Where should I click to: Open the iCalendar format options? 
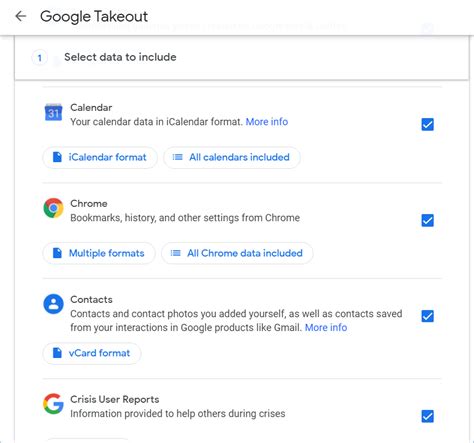pyautogui.click(x=100, y=157)
